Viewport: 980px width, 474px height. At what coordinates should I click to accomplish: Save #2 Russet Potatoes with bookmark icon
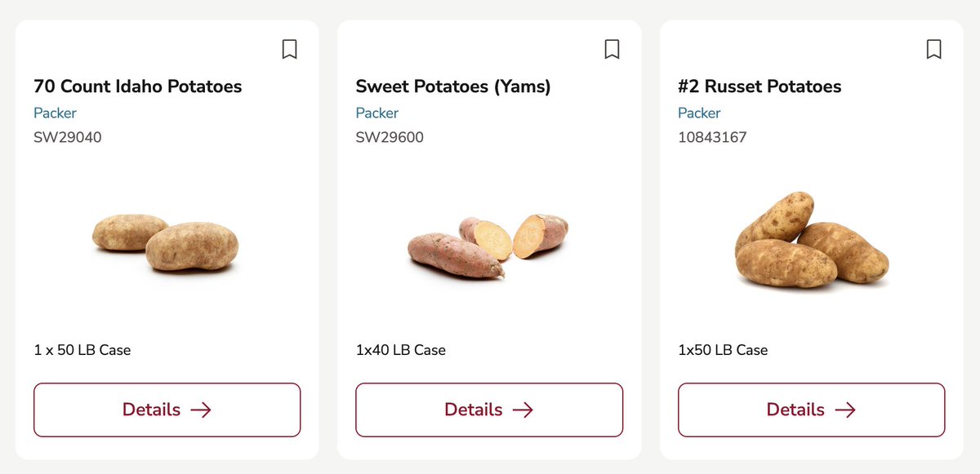tap(933, 50)
